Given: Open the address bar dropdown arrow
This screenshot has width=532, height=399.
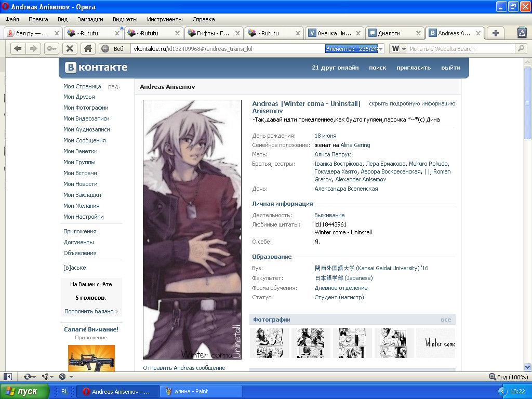Looking at the screenshot, I should [x=381, y=49].
